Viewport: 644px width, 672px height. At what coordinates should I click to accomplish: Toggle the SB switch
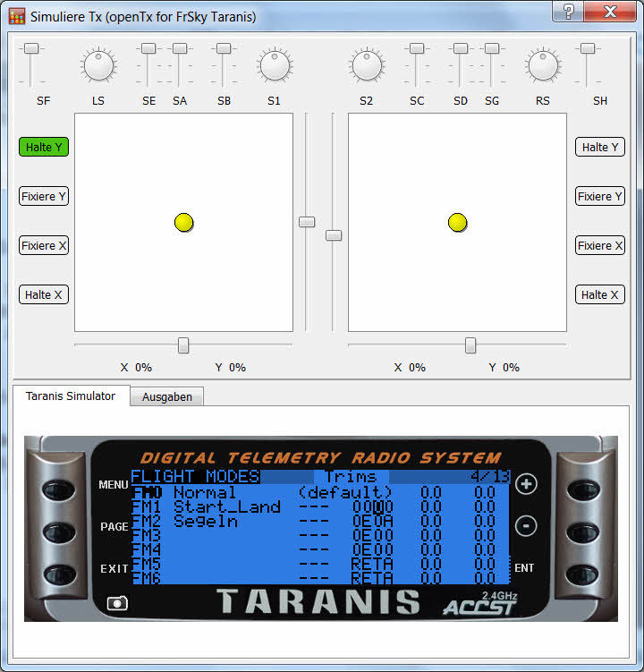pos(224,48)
